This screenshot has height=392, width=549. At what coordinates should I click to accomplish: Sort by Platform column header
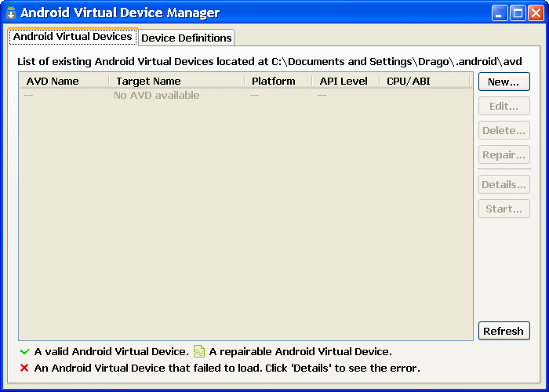click(x=278, y=81)
